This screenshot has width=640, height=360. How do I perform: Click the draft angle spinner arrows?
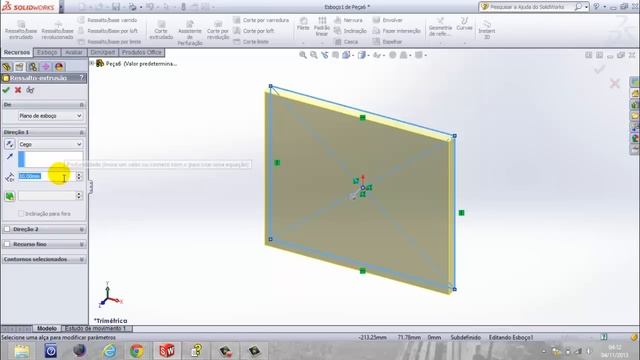[x=79, y=196]
